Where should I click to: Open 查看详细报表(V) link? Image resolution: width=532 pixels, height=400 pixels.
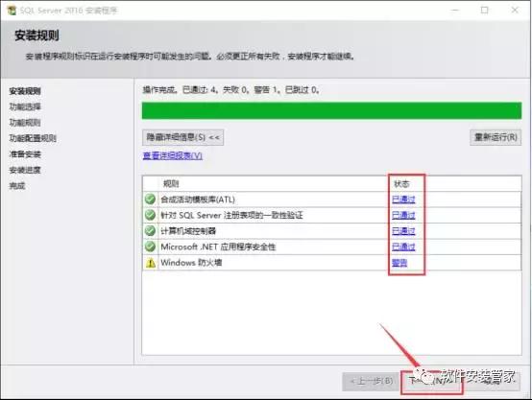click(173, 155)
